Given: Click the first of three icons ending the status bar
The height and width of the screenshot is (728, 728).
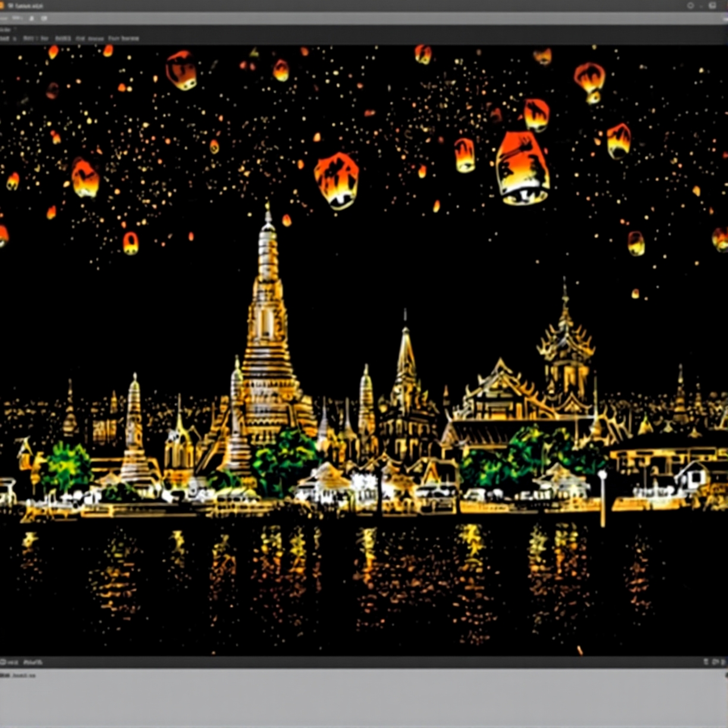Looking at the screenshot, I should tap(706, 662).
